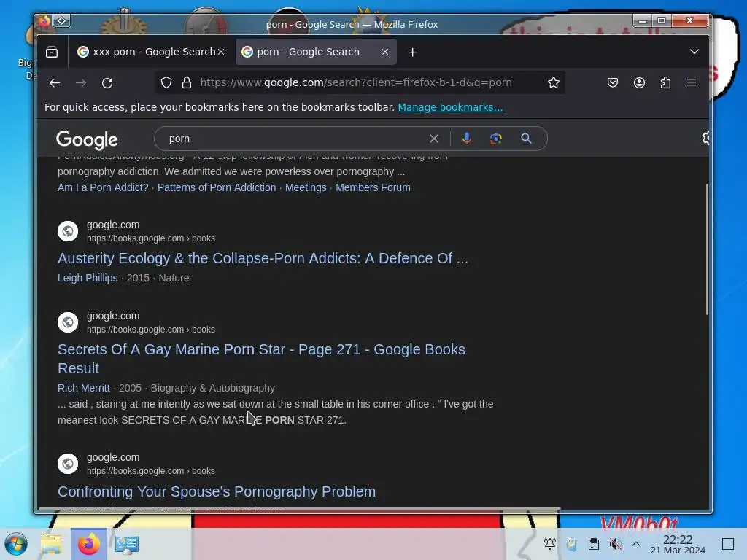Viewport: 747px width, 560px height.
Task: Clear the Google search box text
Action: (433, 139)
